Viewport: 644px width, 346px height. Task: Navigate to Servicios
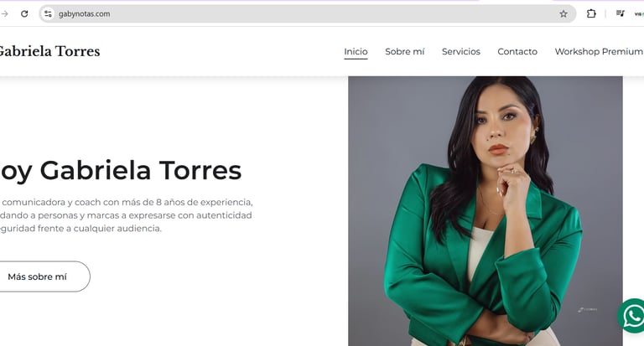[461, 52]
